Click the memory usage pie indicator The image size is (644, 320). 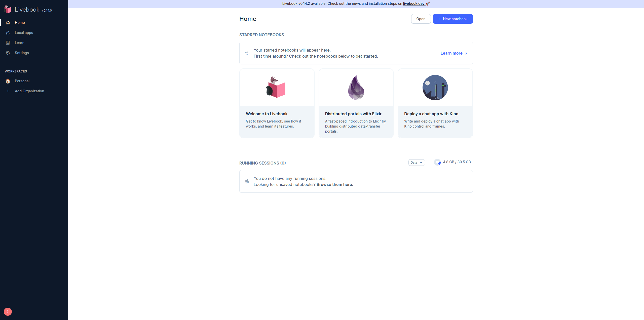(x=437, y=162)
